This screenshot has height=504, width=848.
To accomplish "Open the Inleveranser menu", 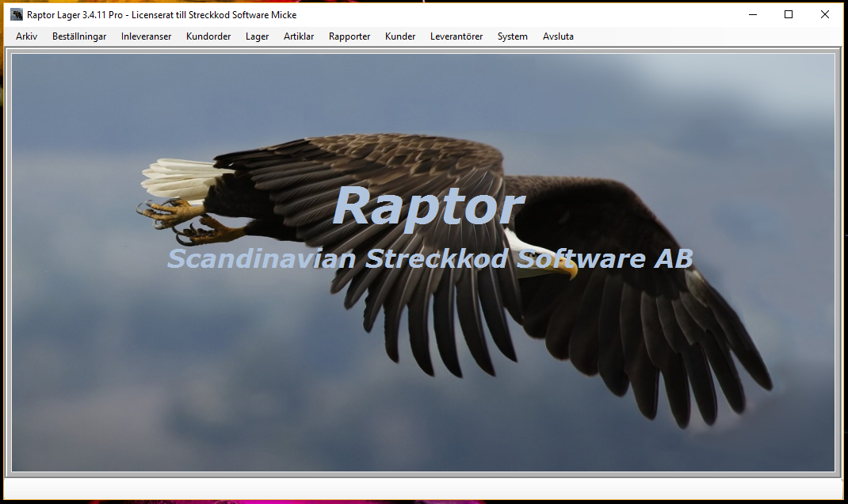I will [x=146, y=36].
